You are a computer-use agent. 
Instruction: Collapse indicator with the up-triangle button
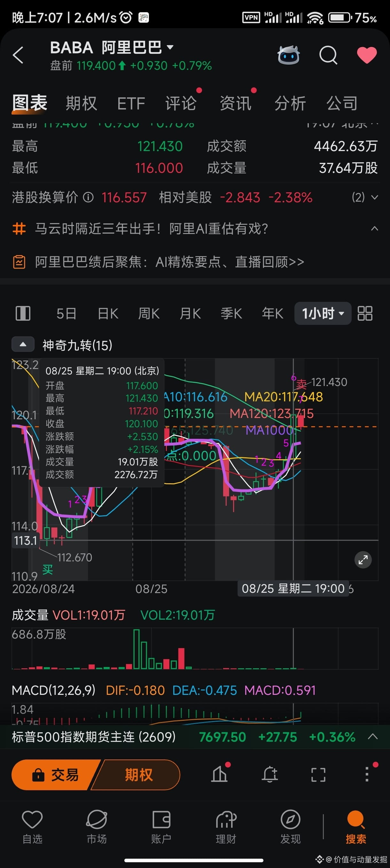23,344
